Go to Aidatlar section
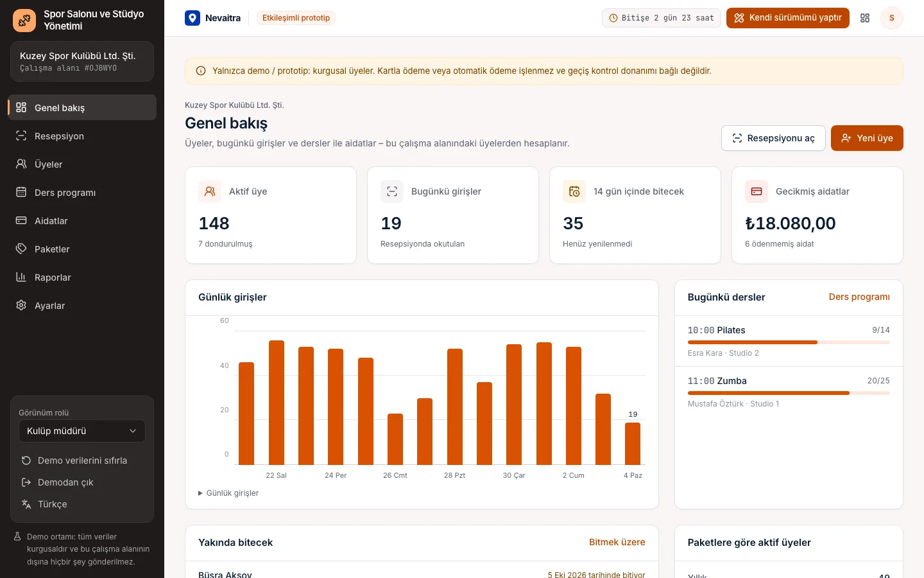This screenshot has height=578, width=924. pos(82,220)
